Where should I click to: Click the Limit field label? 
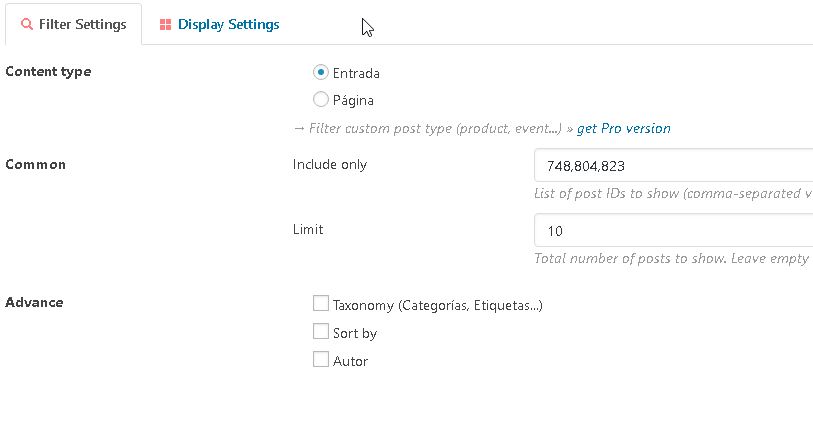308,229
